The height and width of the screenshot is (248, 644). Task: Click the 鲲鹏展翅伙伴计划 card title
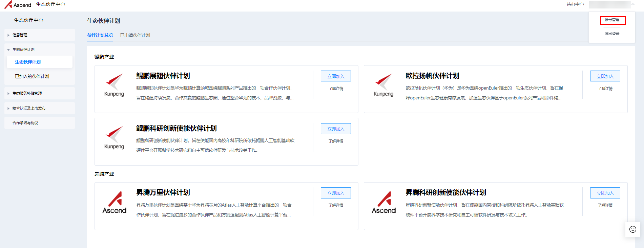163,76
